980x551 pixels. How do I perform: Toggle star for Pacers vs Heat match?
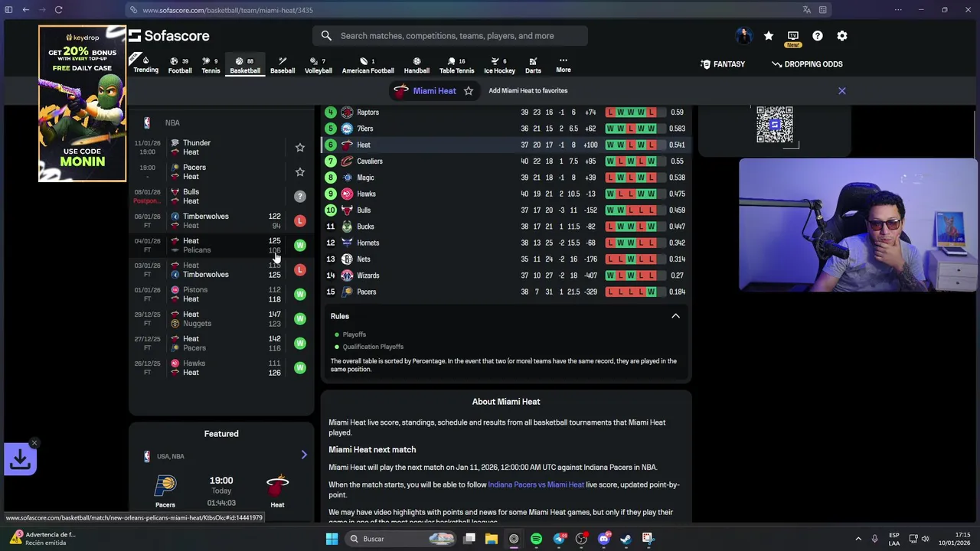(300, 171)
